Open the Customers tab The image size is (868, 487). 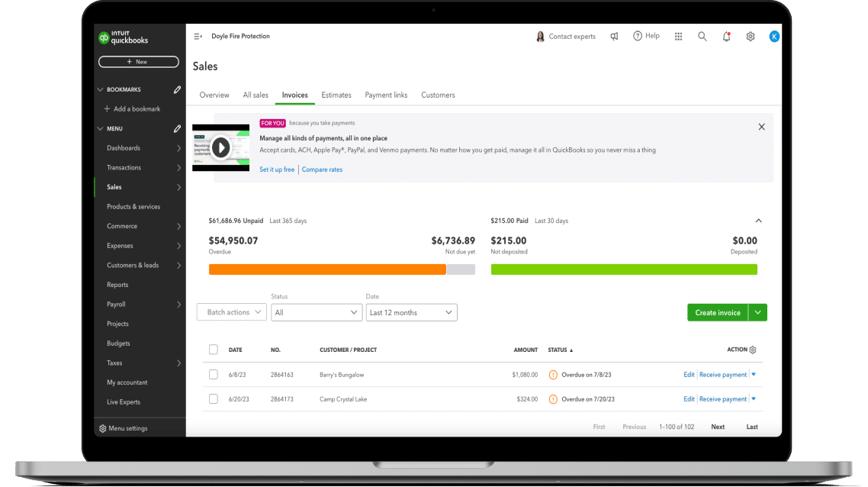click(x=438, y=95)
